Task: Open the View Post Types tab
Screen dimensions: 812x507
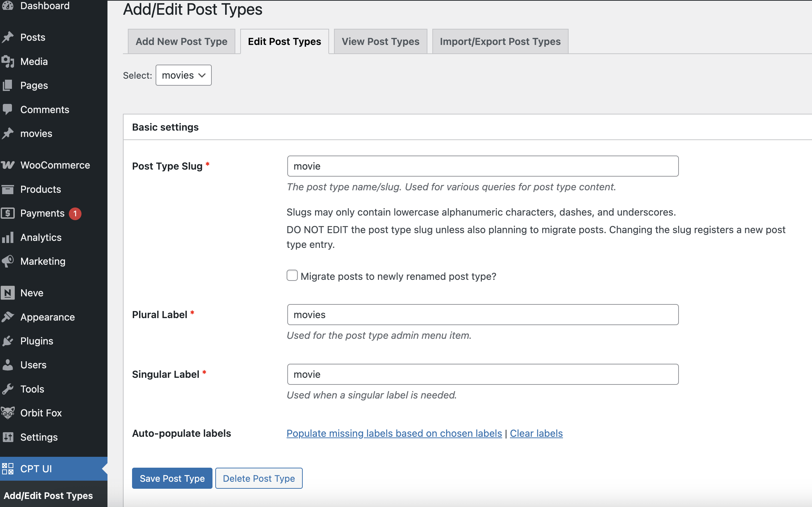Action: coord(380,41)
